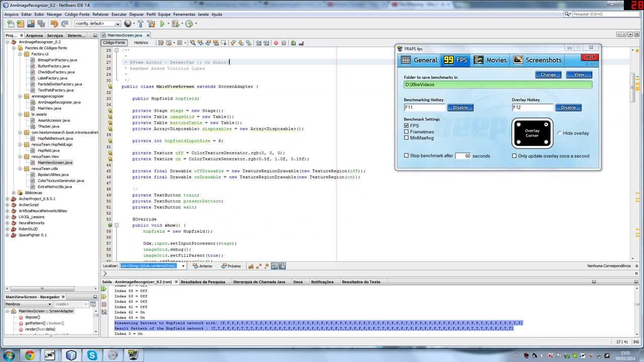Click the Profile Project clock icon
Image resolution: width=644 pixels, height=362 pixels.
tap(189, 24)
